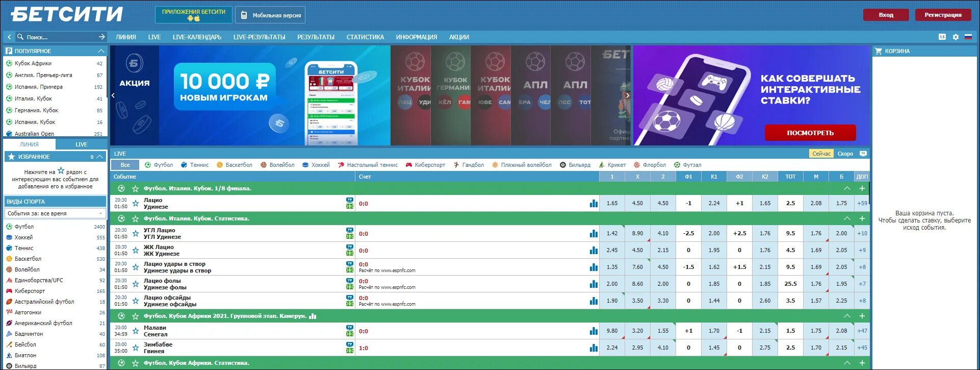Image resolution: width=980 pixels, height=370 pixels.
Task: Select Киберспорт sport filter tab
Action: (x=425, y=165)
